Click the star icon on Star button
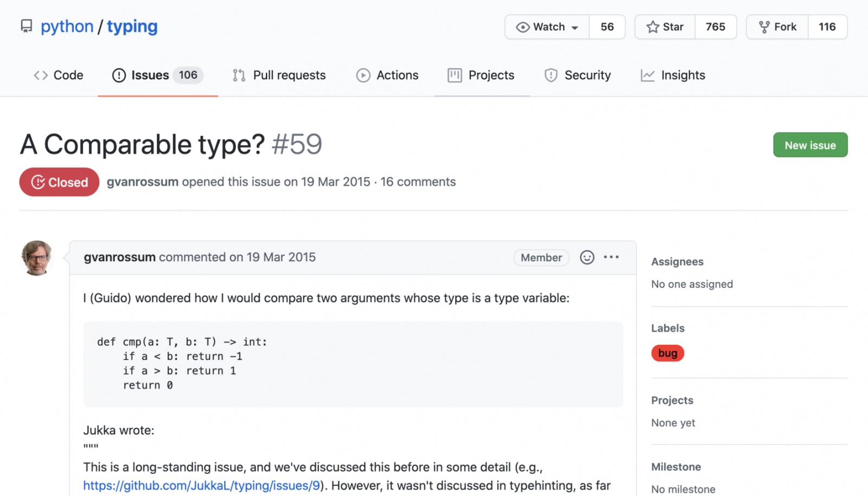Viewport: 868px width, 496px height. click(x=653, y=27)
